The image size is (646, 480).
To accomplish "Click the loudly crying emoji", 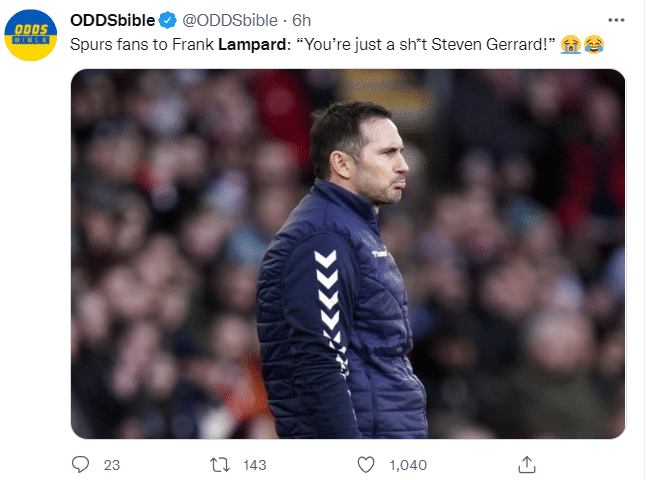I will pos(572,43).
